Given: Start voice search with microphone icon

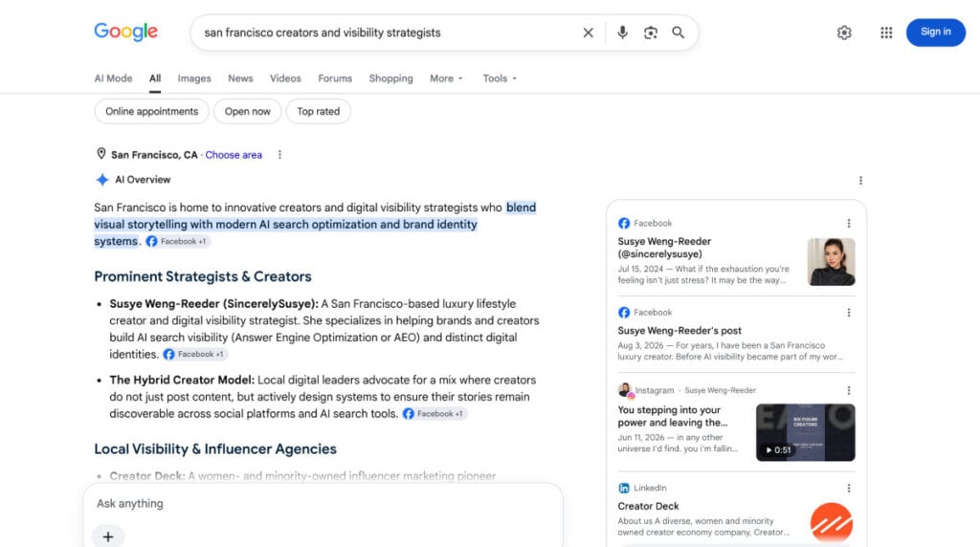Looking at the screenshot, I should pyautogui.click(x=622, y=33).
